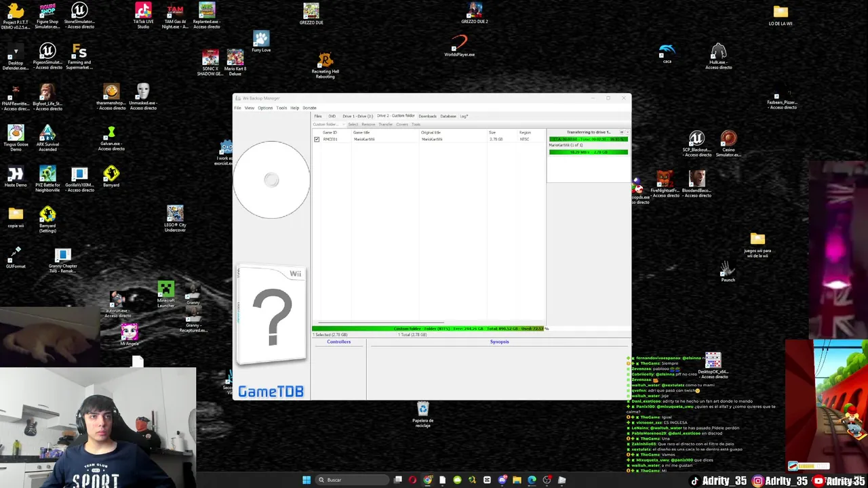
Task: Open the Donate menu item
Action: pyautogui.click(x=309, y=108)
